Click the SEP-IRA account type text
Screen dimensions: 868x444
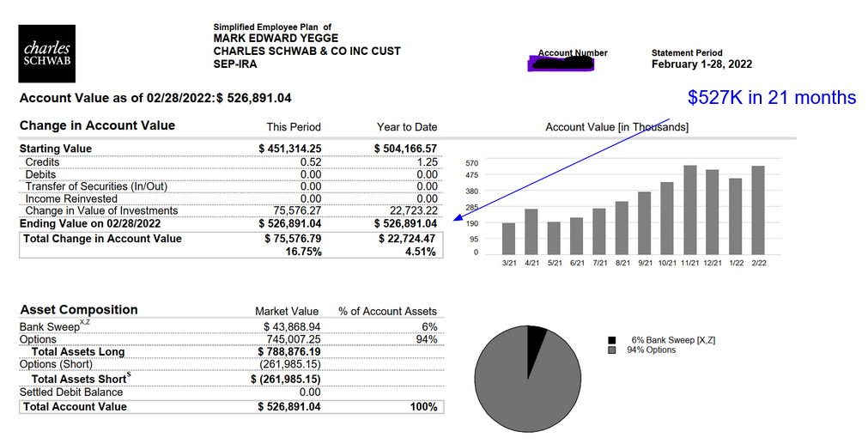(235, 64)
